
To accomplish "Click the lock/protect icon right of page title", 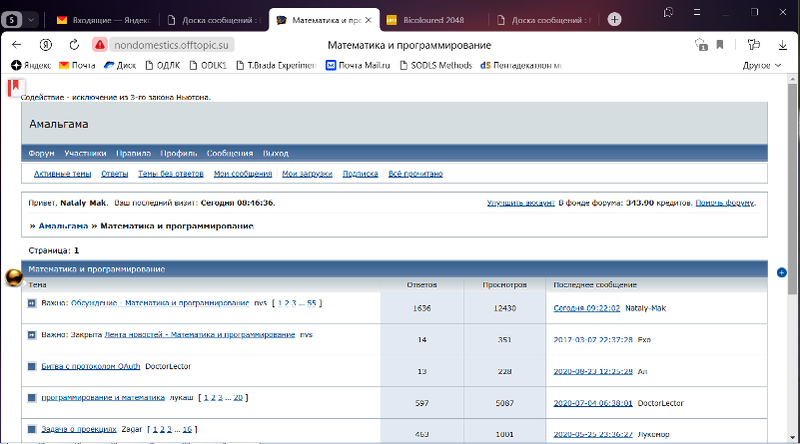I will click(x=702, y=45).
